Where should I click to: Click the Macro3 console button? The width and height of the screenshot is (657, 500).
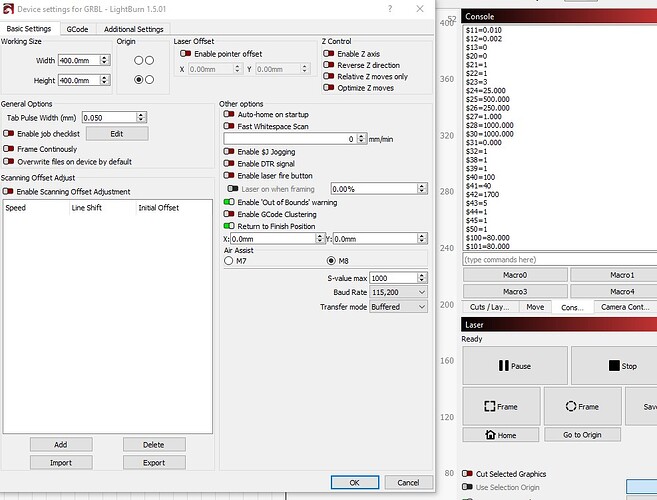coord(515,291)
